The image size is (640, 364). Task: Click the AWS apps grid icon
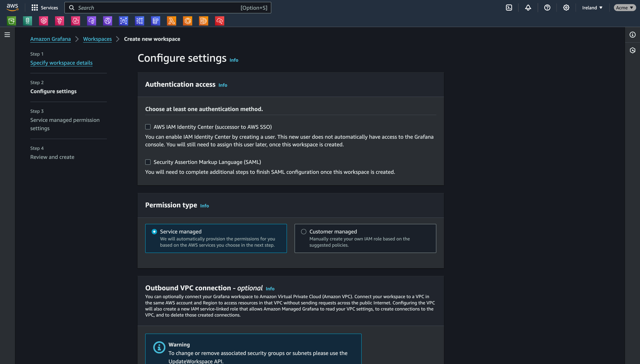pyautogui.click(x=34, y=7)
